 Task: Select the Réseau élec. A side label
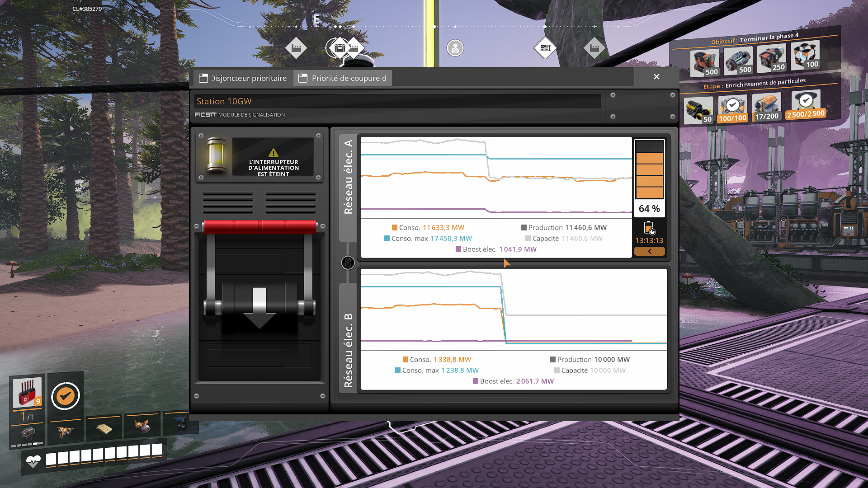[x=348, y=177]
